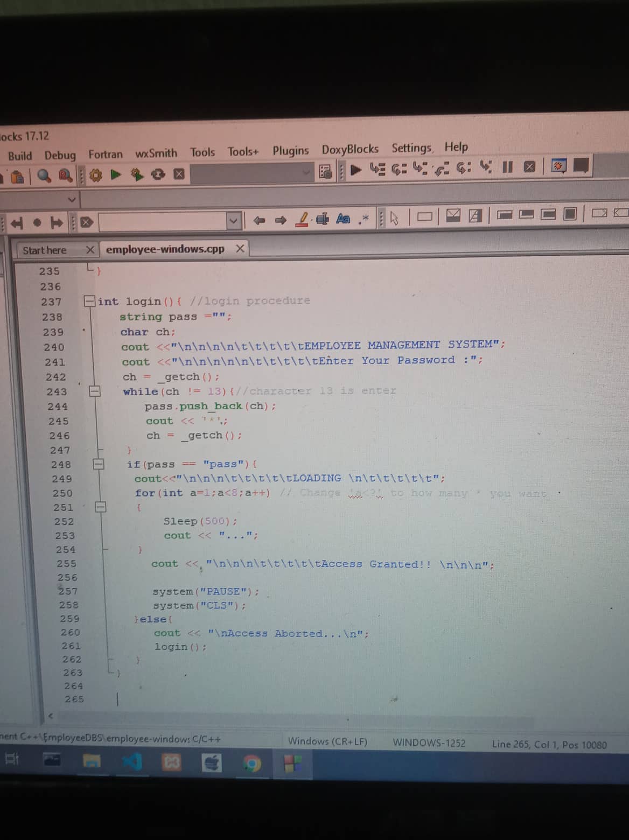Viewport: 629px width, 840px height.
Task: Click the pointer selection tool icon
Action: [394, 218]
